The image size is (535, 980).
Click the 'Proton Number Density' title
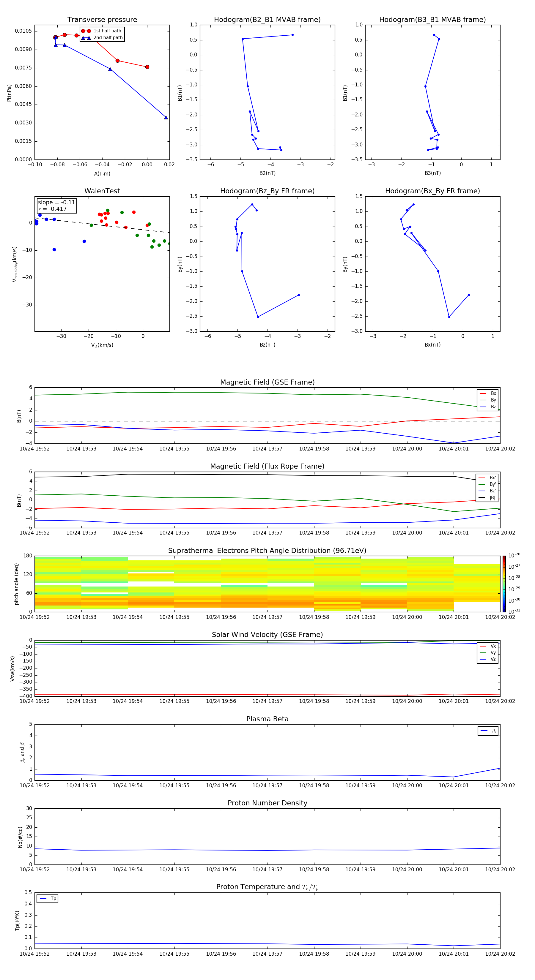click(x=267, y=803)
